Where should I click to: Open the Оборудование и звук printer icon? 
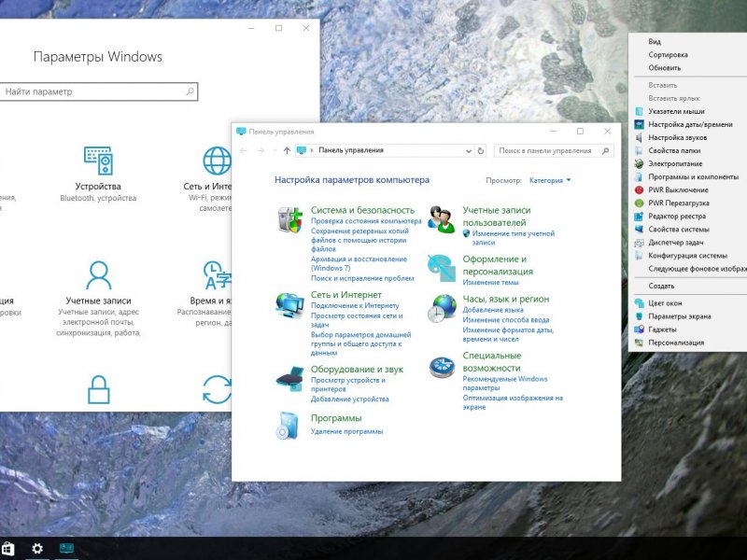289,379
